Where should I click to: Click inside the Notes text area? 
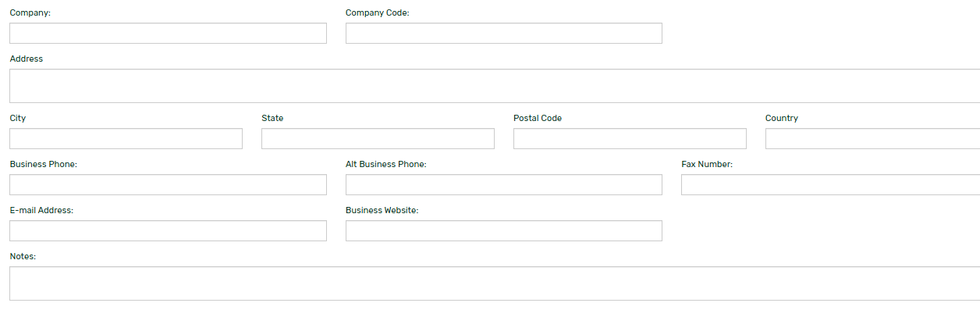pyautogui.click(x=495, y=283)
